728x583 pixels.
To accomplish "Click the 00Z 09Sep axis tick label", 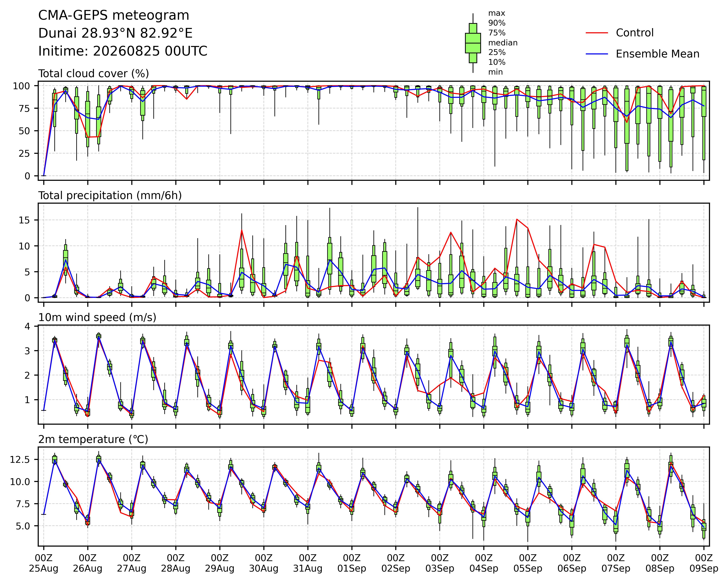I will click(704, 563).
